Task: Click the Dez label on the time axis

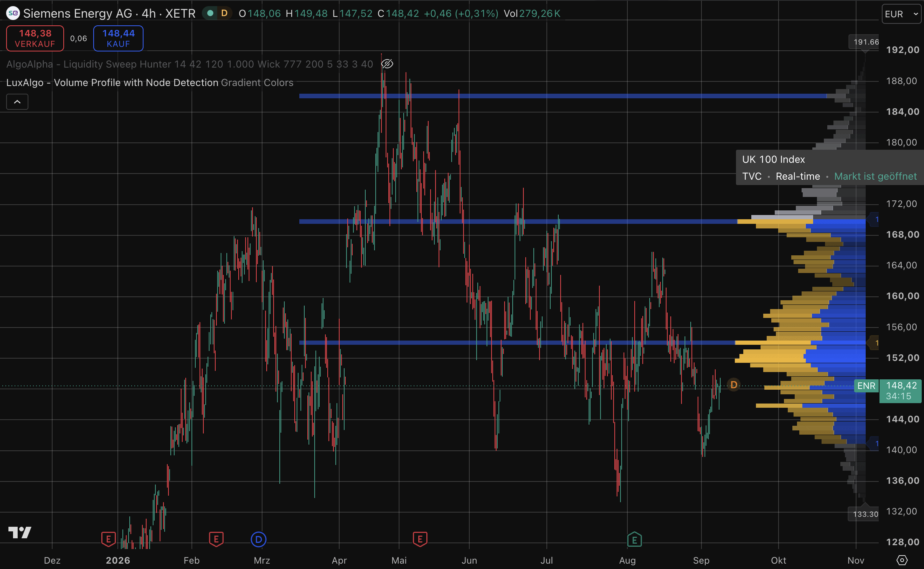Action: (52, 560)
